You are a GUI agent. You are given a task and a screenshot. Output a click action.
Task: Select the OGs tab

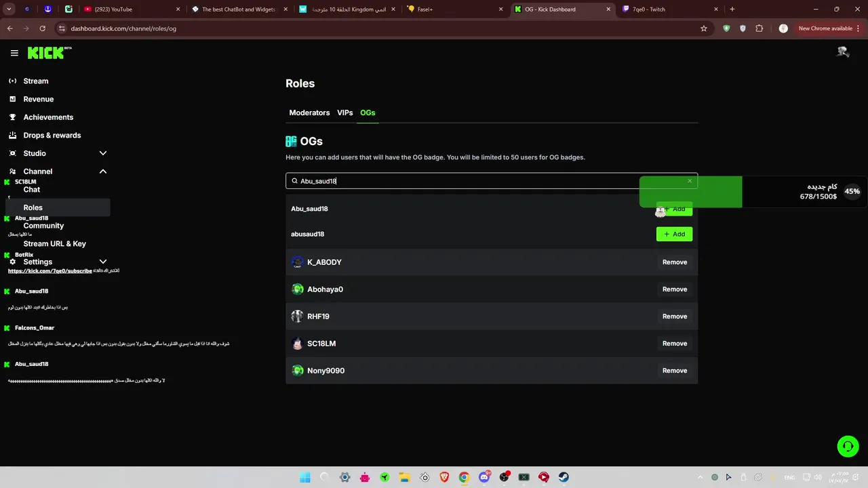(x=368, y=113)
